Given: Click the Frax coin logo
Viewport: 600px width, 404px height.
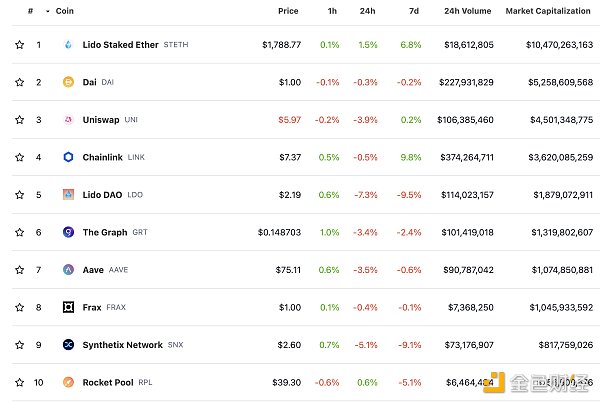Looking at the screenshot, I should tap(68, 307).
